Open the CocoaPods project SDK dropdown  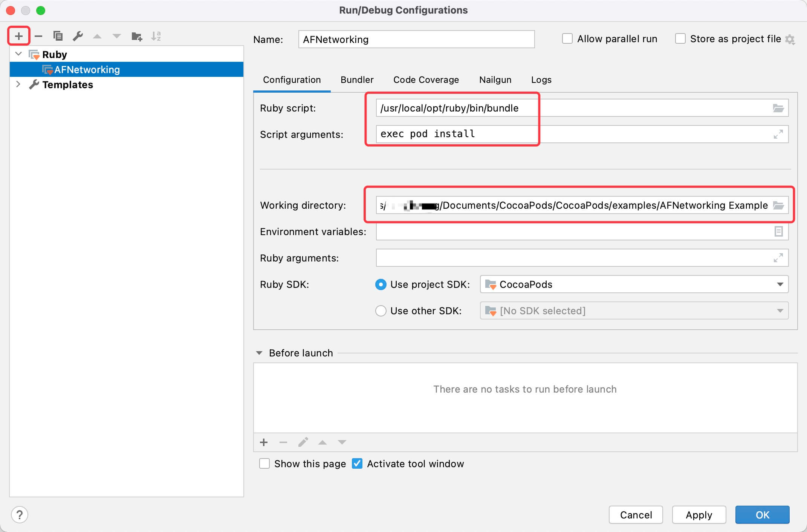point(780,284)
